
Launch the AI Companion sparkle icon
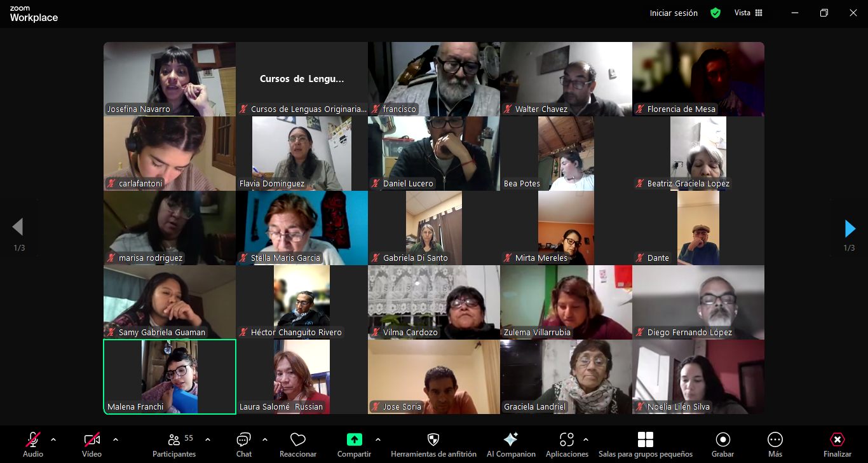[510, 439]
